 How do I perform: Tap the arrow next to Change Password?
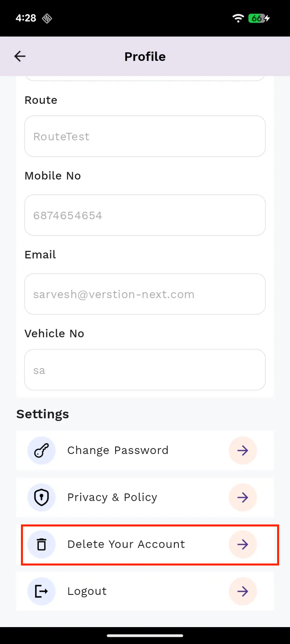tap(242, 450)
